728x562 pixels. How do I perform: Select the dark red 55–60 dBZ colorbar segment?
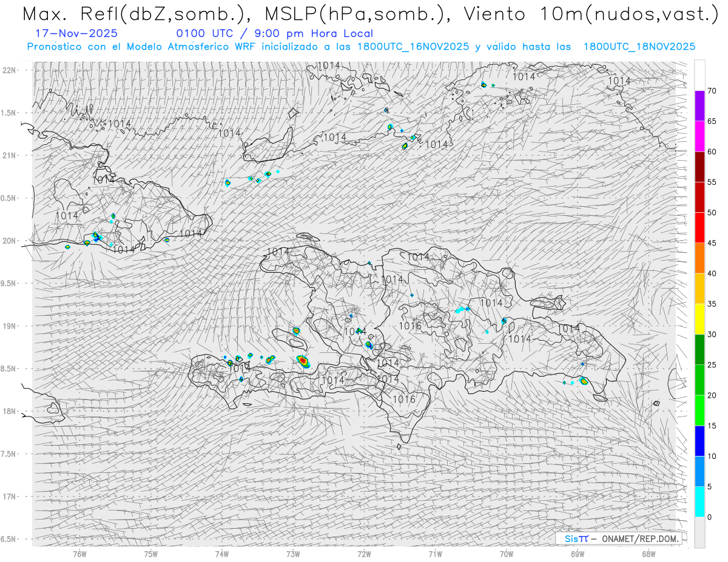(699, 167)
